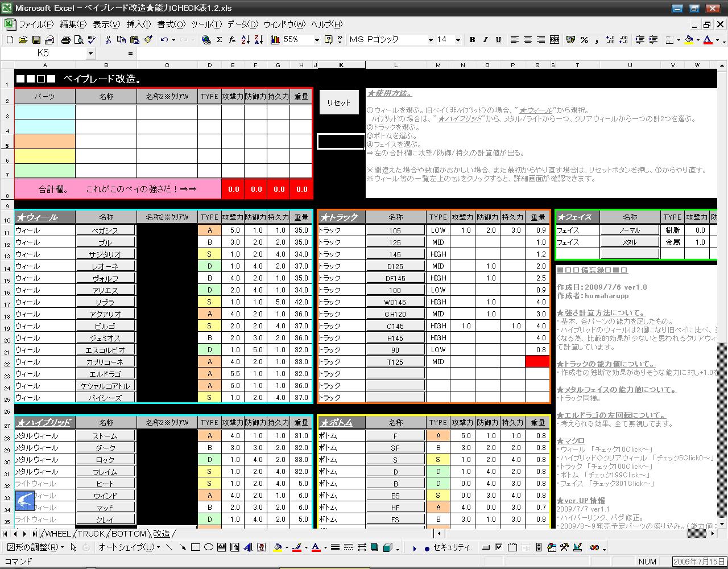Apply the red font color on formatting toolbar

click(x=708, y=40)
